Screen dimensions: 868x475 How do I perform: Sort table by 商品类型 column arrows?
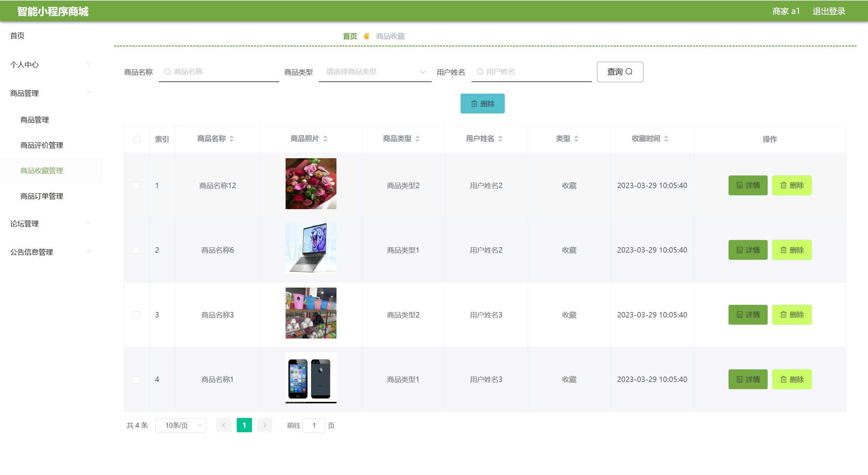[417, 139]
